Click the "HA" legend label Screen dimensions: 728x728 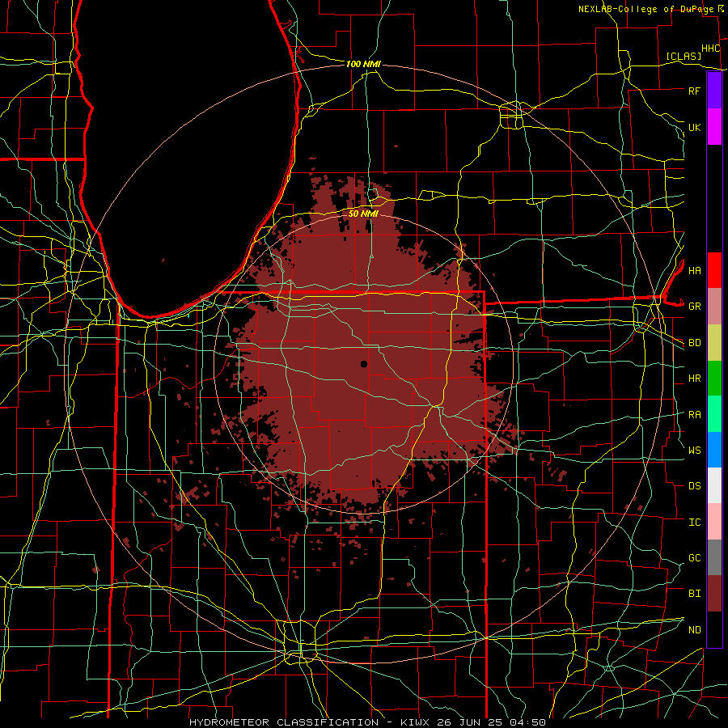694,270
